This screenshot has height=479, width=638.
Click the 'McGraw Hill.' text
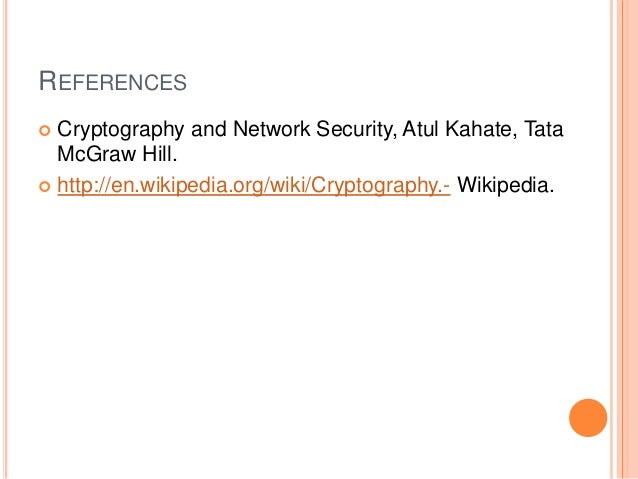(x=117, y=154)
